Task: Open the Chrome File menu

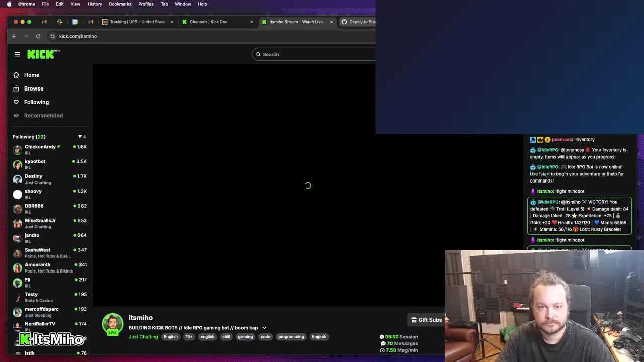Action: (x=45, y=4)
